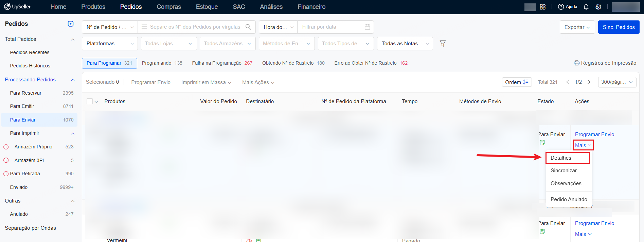Collapse the Pedidos sidebar panel icon

point(71,24)
